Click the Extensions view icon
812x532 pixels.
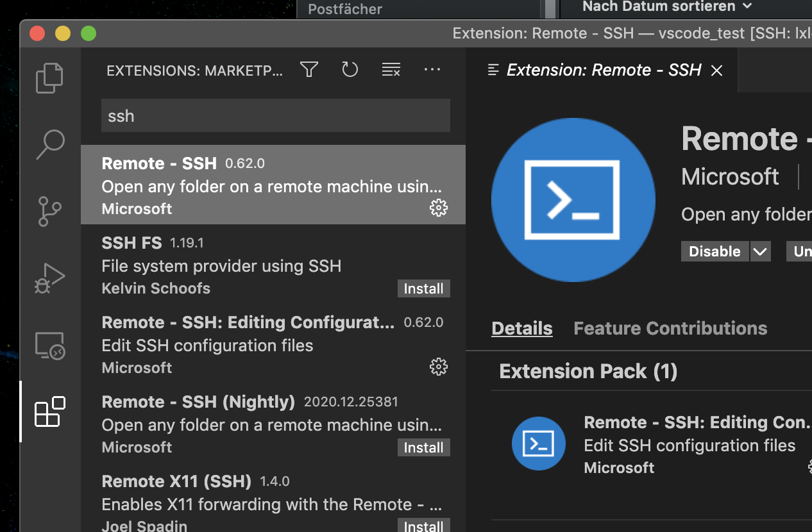(x=50, y=411)
